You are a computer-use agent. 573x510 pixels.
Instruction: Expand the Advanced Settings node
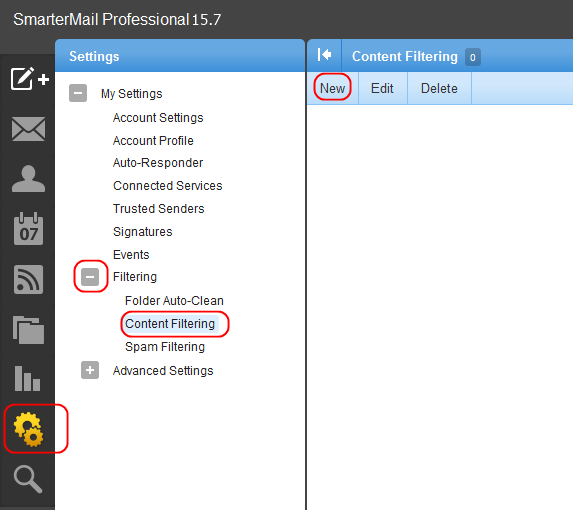[90, 370]
